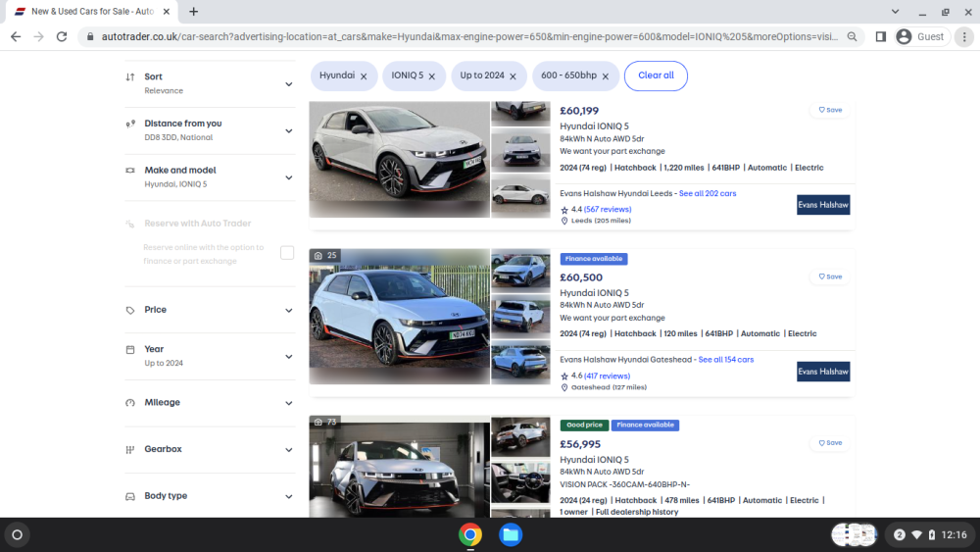Open See all 154 cars link

(725, 360)
